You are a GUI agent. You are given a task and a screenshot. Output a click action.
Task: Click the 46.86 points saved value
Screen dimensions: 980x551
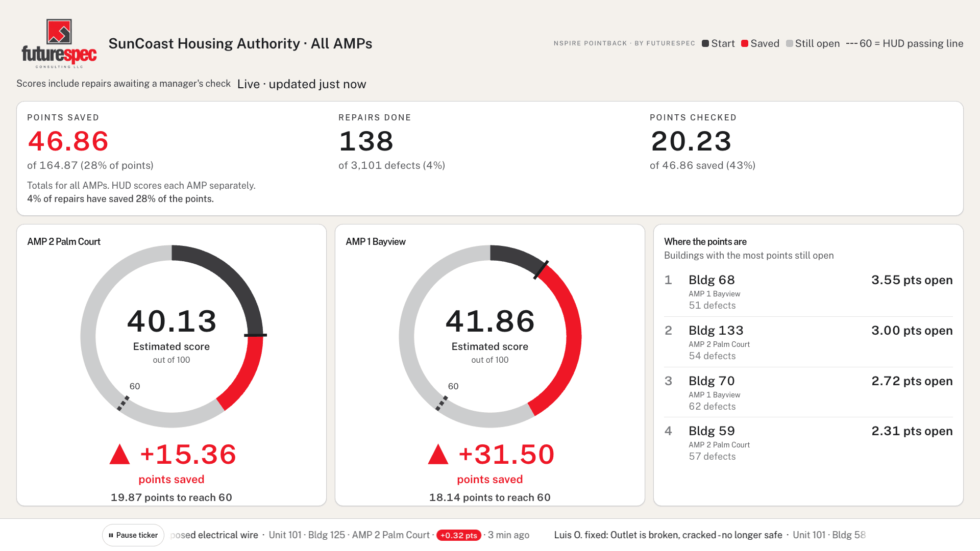click(68, 141)
